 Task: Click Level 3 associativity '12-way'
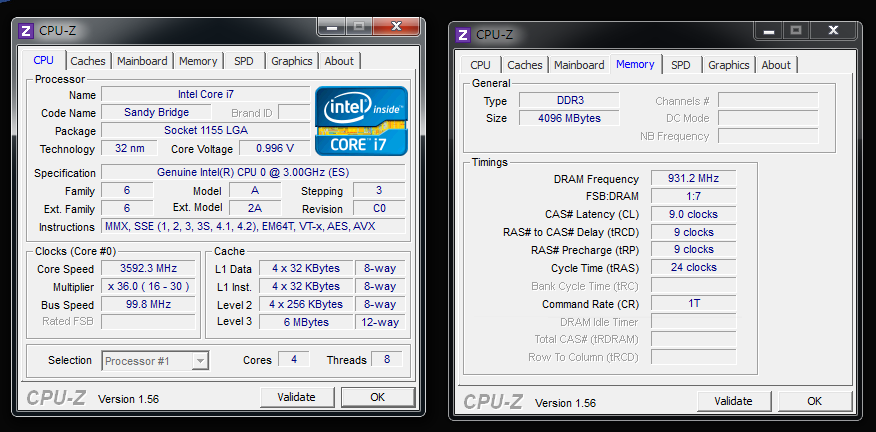[x=380, y=322]
